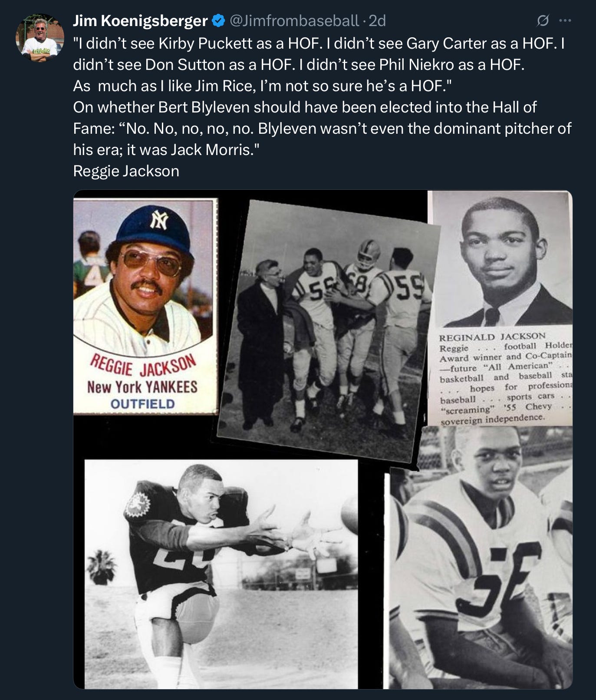This screenshot has height=700, width=596.
Task: Click the Jim Koenigsberger display name
Action: point(141,20)
